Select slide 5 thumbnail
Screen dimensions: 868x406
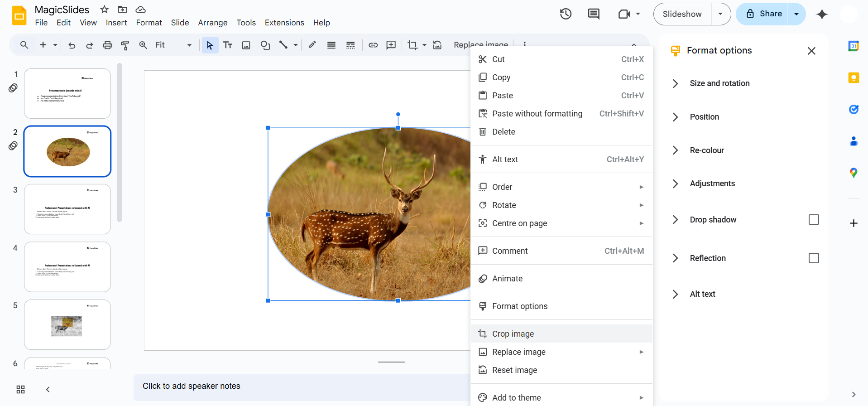pyautogui.click(x=67, y=324)
